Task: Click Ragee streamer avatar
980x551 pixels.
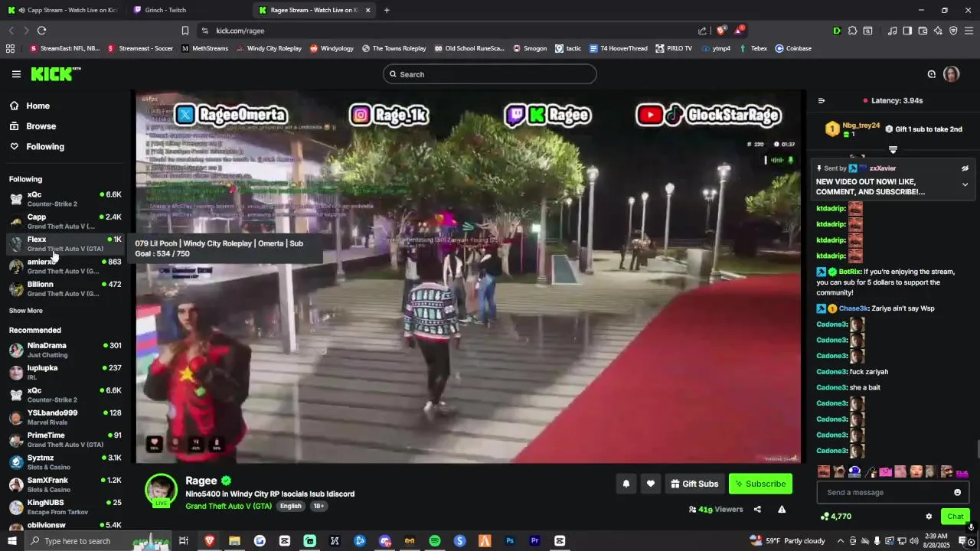Action: [162, 491]
